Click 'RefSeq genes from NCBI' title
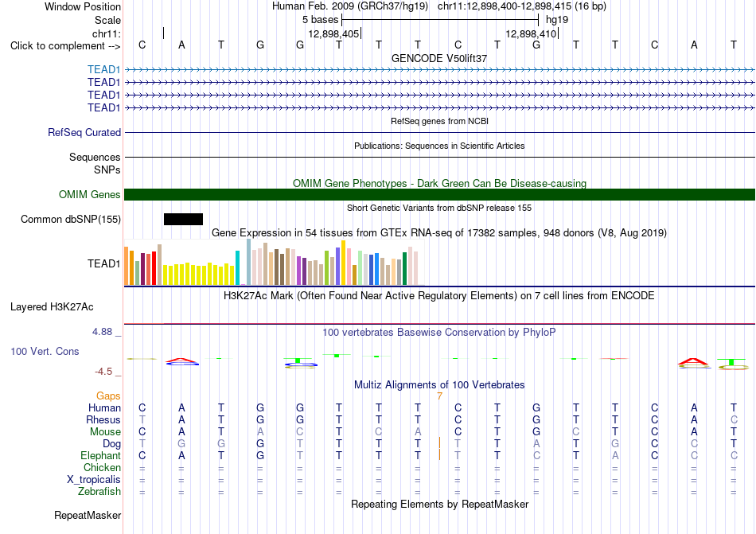This screenshot has width=756, height=534. coord(440,122)
